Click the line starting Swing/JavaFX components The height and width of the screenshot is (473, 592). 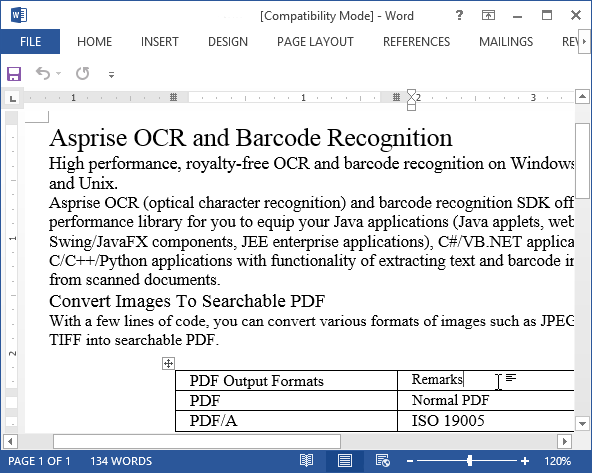click(x=311, y=242)
